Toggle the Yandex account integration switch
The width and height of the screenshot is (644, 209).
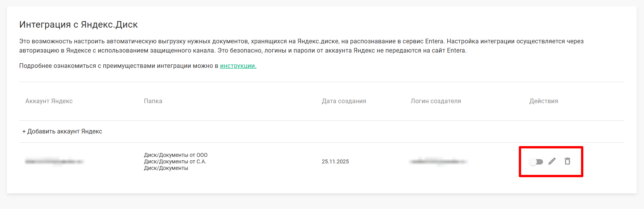pos(536,162)
